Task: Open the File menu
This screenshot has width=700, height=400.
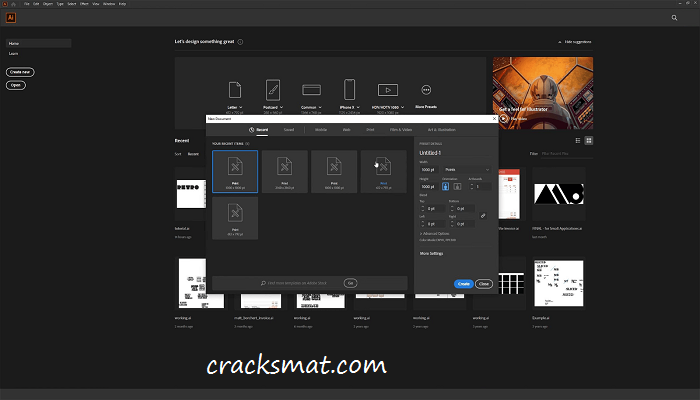Action: [x=27, y=4]
